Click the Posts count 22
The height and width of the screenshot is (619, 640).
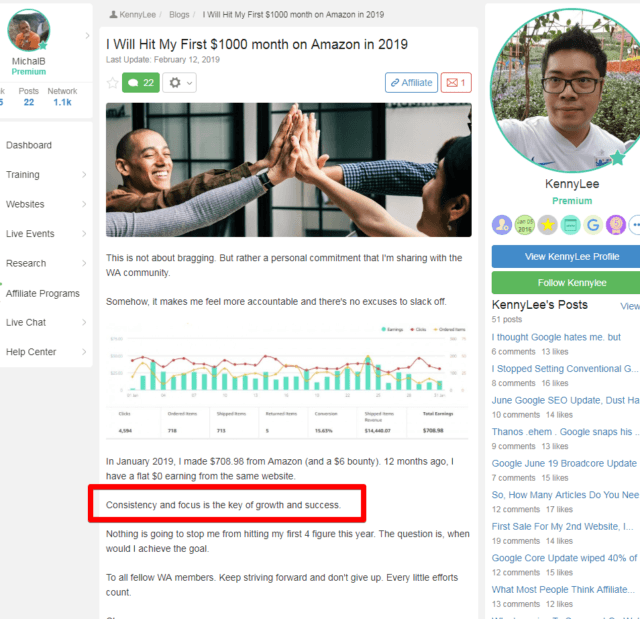click(29, 102)
